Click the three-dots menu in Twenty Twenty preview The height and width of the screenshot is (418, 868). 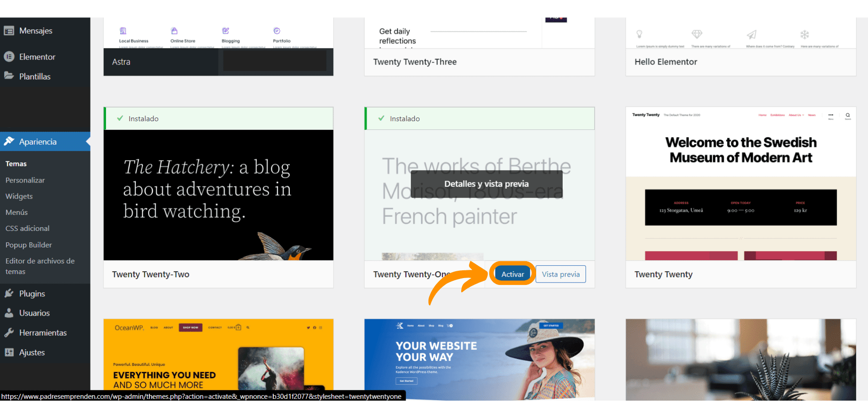(x=831, y=115)
